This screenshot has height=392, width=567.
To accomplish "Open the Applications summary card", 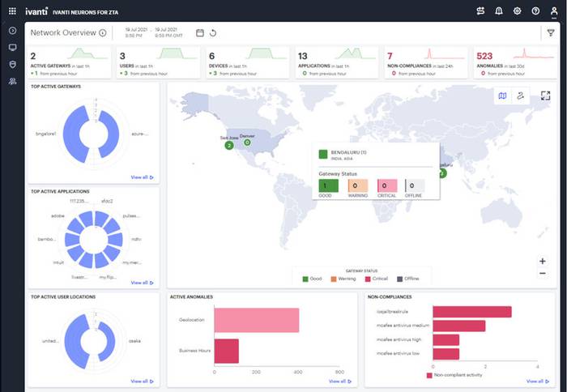I will [x=337, y=62].
